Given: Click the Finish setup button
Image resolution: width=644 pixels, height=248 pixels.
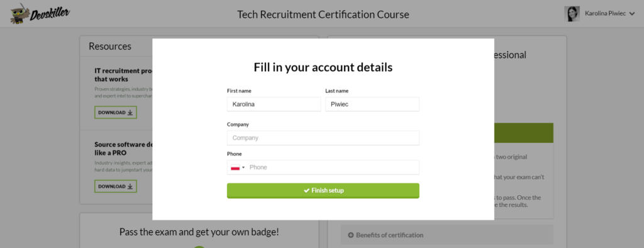Looking at the screenshot, I should point(323,191).
